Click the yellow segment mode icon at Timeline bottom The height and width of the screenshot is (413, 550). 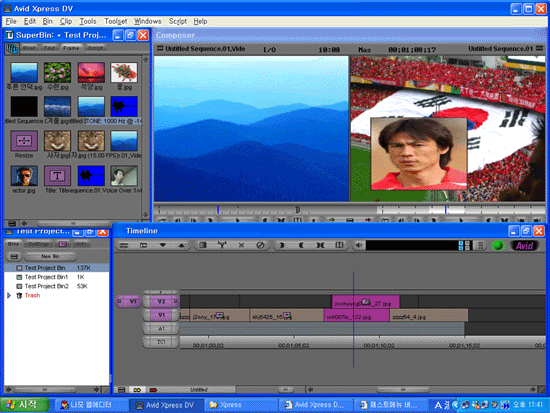click(137, 390)
